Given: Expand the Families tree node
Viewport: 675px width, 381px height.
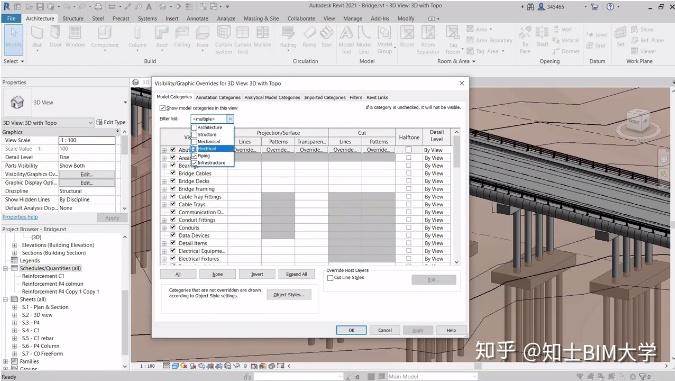Looking at the screenshot, I should pos(6,361).
